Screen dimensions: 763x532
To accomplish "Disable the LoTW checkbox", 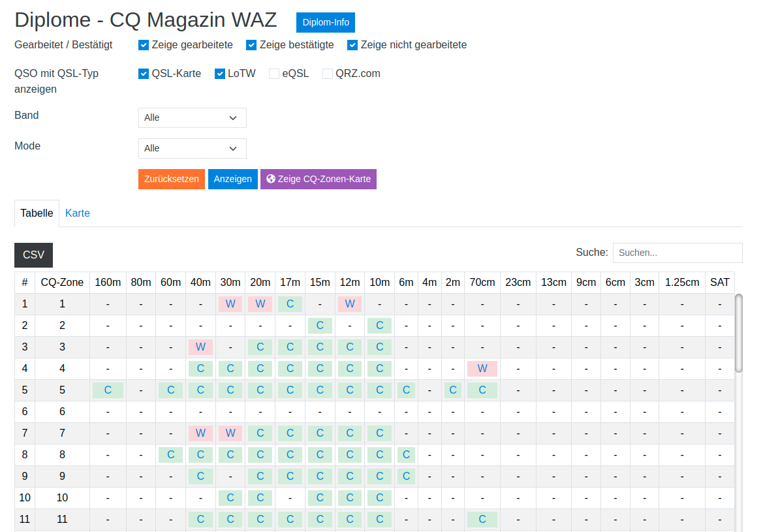I will 220,74.
